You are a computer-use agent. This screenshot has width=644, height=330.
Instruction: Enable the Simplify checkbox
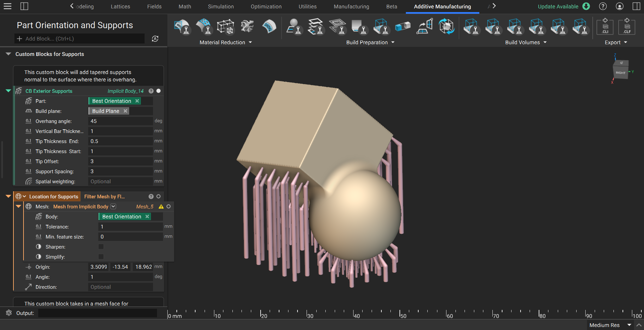pos(101,257)
